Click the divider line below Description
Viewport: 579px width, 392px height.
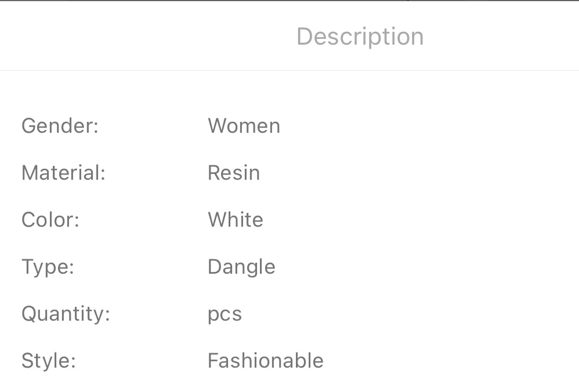(x=289, y=71)
